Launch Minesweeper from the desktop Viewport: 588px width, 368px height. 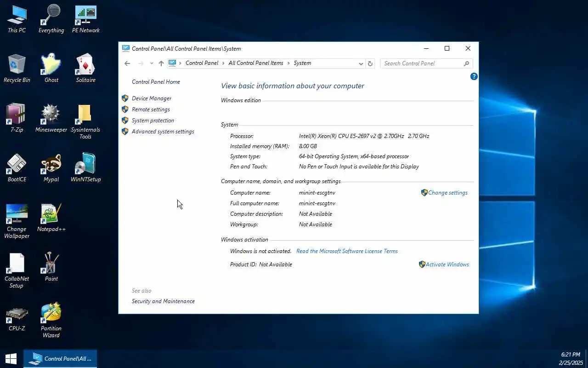pos(51,119)
